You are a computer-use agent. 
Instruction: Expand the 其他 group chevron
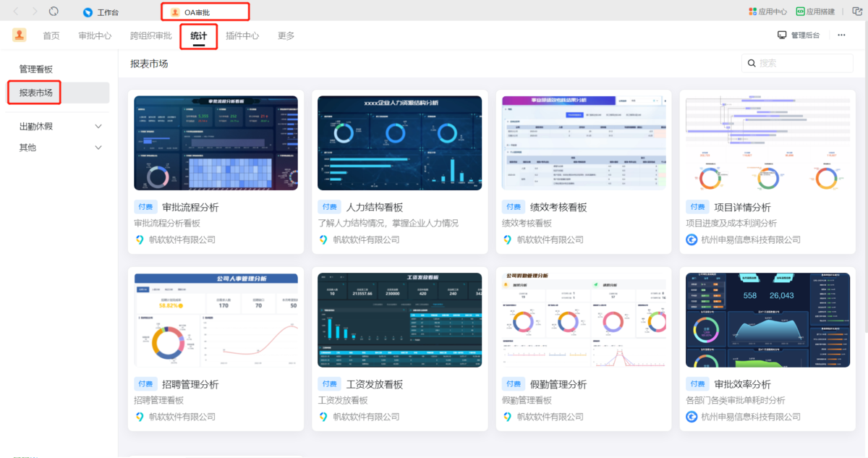(99, 148)
